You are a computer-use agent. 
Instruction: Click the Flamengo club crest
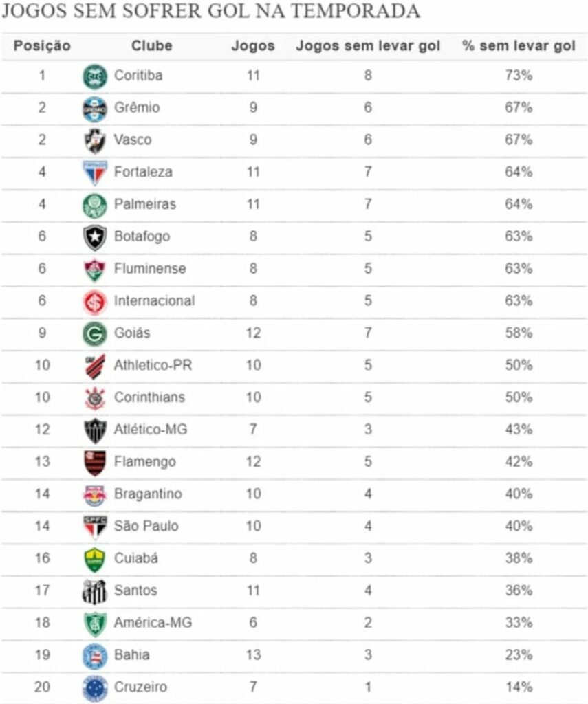[x=95, y=463]
